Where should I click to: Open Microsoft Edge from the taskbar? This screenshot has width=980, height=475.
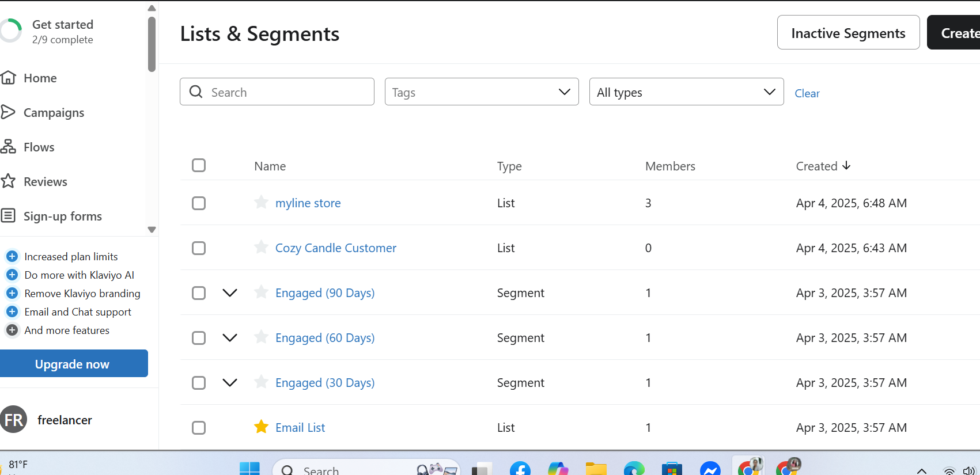click(634, 469)
